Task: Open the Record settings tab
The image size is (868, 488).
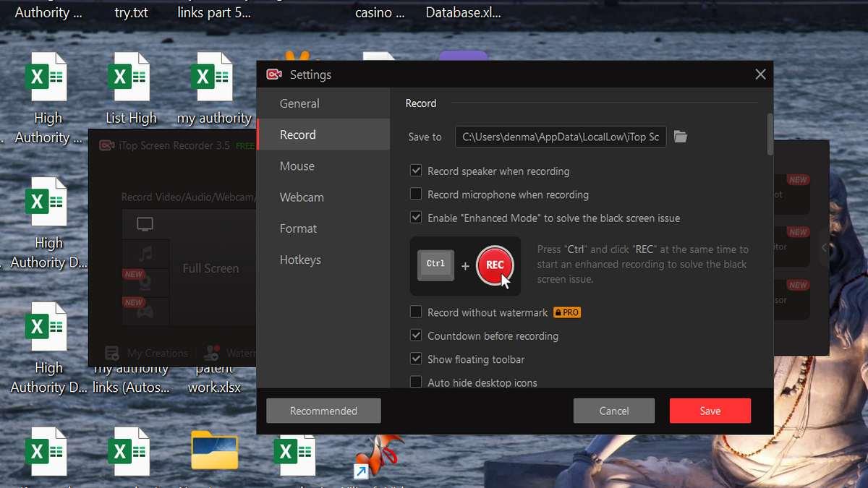Action: [x=323, y=134]
